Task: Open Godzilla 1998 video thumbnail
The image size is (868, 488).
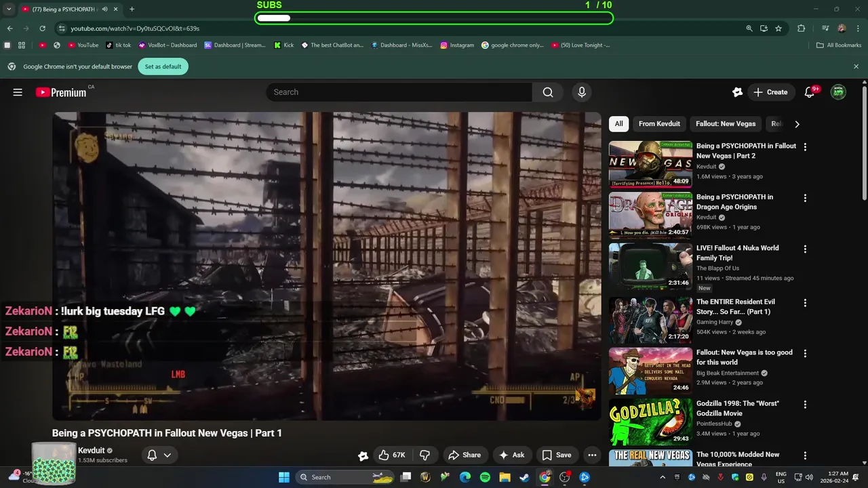Action: click(x=650, y=421)
